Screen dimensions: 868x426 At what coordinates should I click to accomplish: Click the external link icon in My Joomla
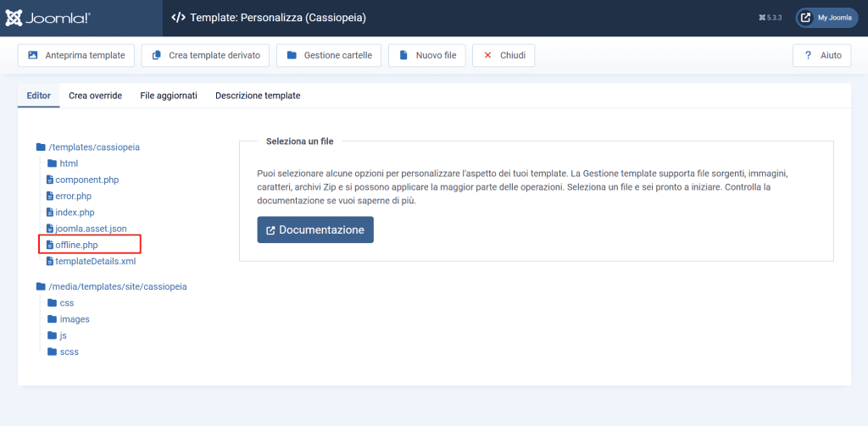pos(806,18)
